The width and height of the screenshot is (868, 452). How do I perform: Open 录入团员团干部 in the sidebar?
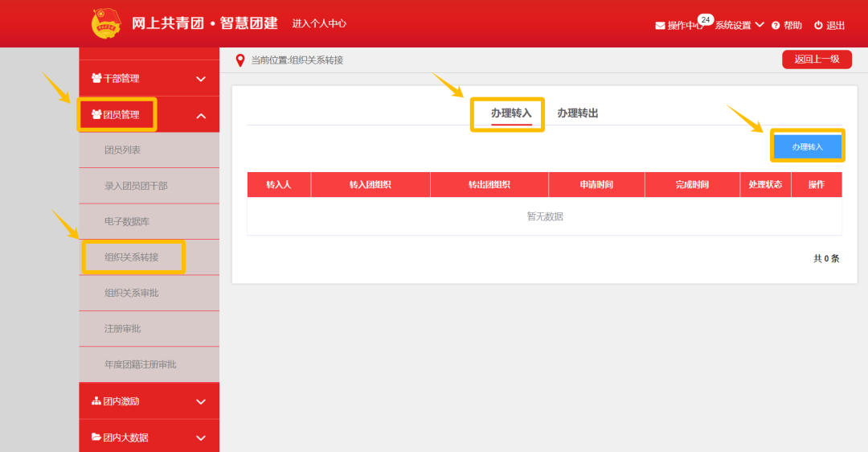[x=149, y=186]
